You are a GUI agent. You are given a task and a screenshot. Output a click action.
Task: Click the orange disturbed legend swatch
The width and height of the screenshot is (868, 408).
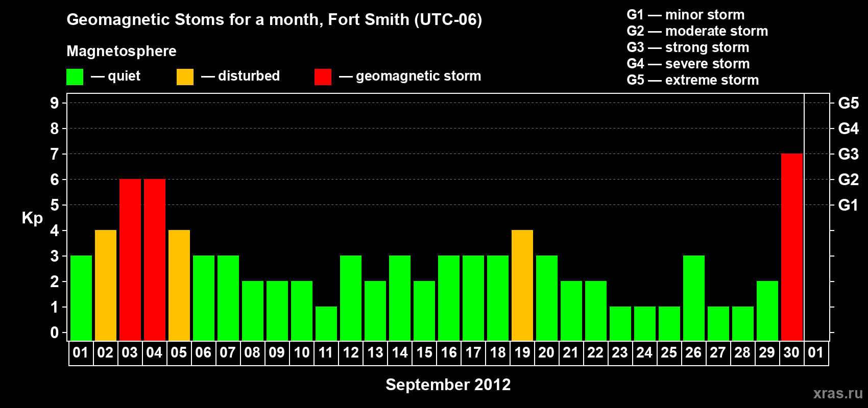point(185,77)
